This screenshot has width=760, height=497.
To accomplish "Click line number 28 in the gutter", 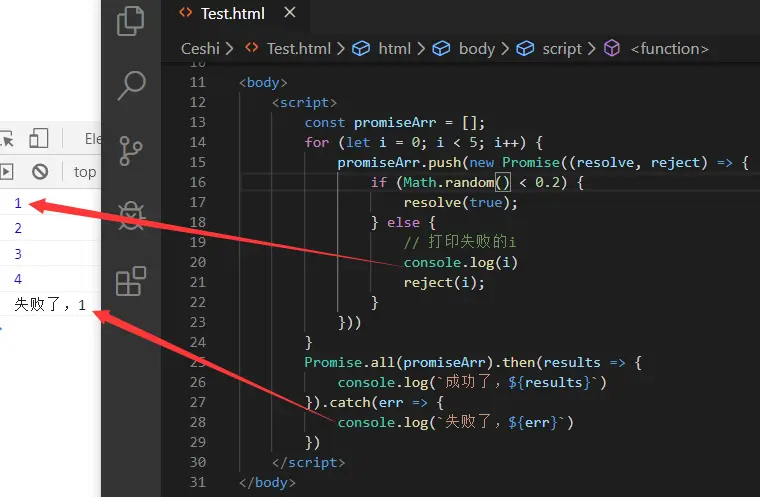I will click(198, 422).
